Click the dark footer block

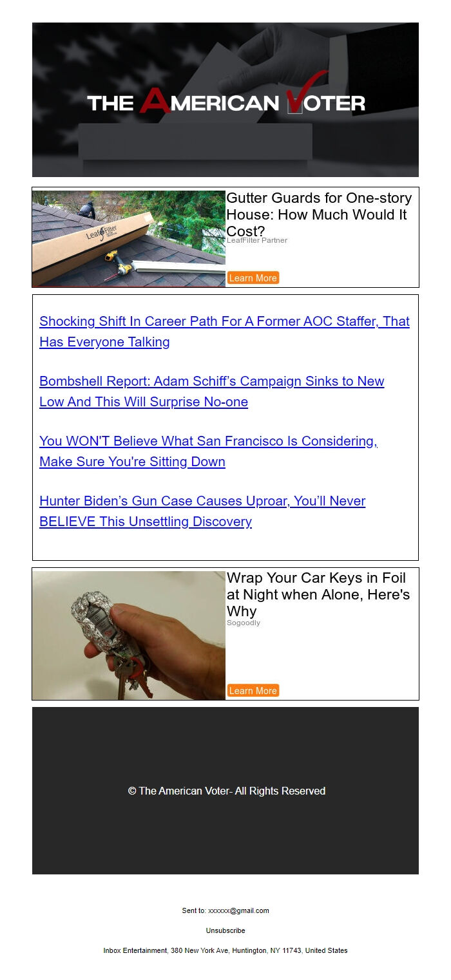point(225,791)
